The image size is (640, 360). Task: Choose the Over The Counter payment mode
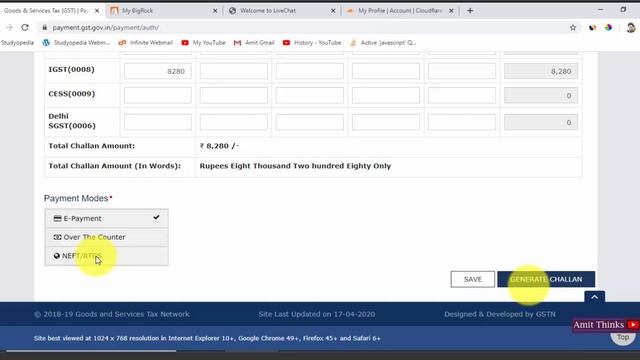107,237
